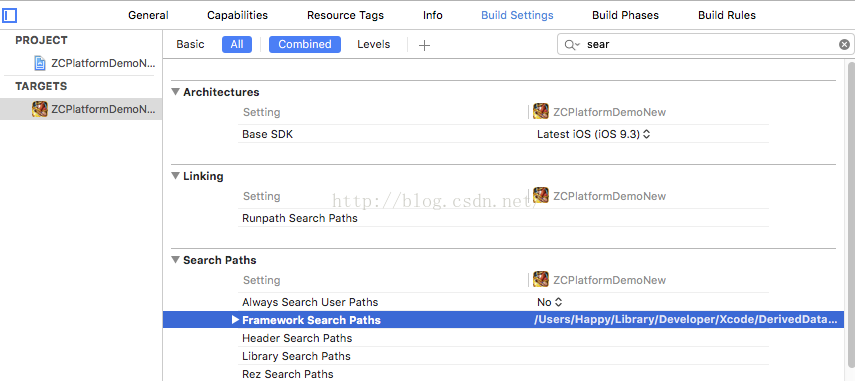The height and width of the screenshot is (381, 855).
Task: Switch filter to Basic settings
Action: coord(190,44)
